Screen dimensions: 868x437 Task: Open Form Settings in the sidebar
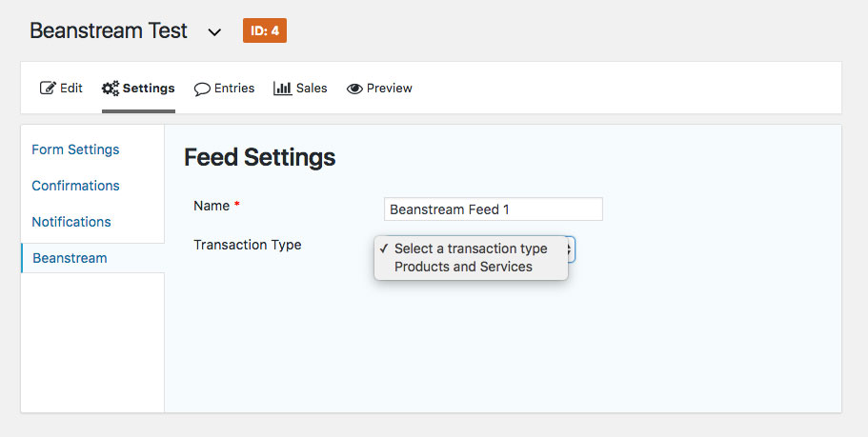[x=75, y=149]
